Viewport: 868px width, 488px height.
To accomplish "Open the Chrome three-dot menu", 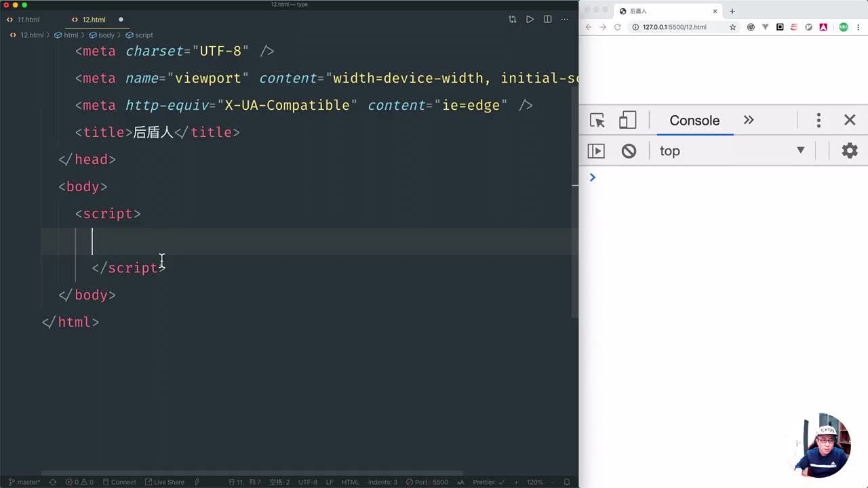I will [859, 27].
